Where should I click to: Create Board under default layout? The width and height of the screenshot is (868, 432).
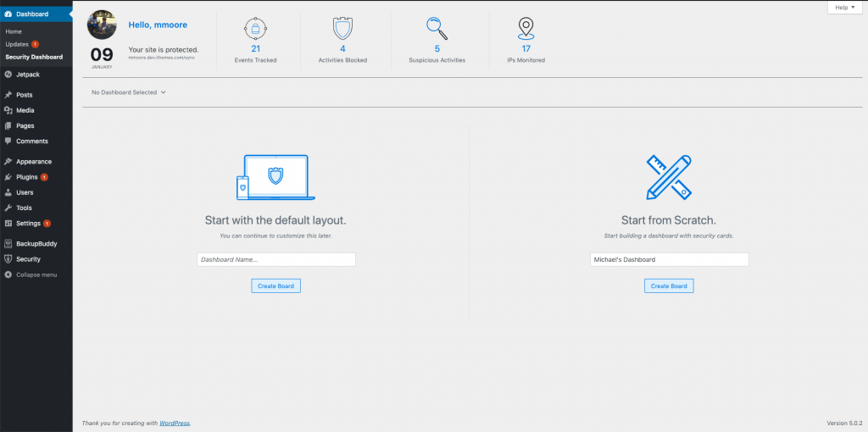point(275,286)
